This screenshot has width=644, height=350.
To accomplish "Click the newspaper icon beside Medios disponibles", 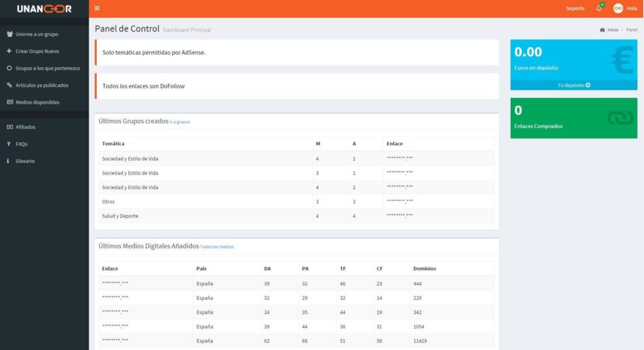I will [10, 102].
